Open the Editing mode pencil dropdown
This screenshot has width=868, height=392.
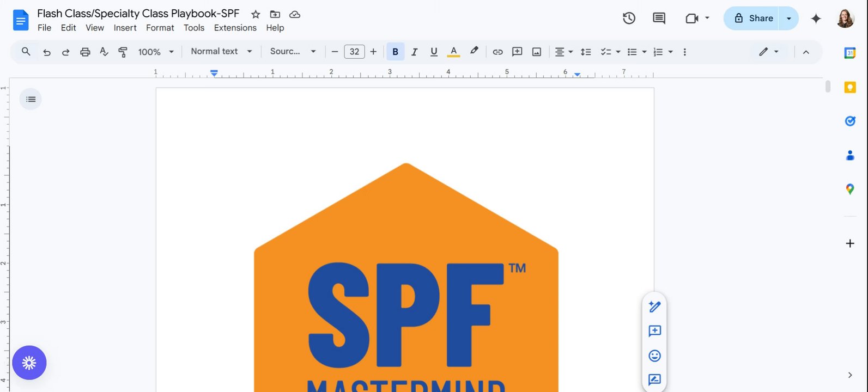click(768, 52)
